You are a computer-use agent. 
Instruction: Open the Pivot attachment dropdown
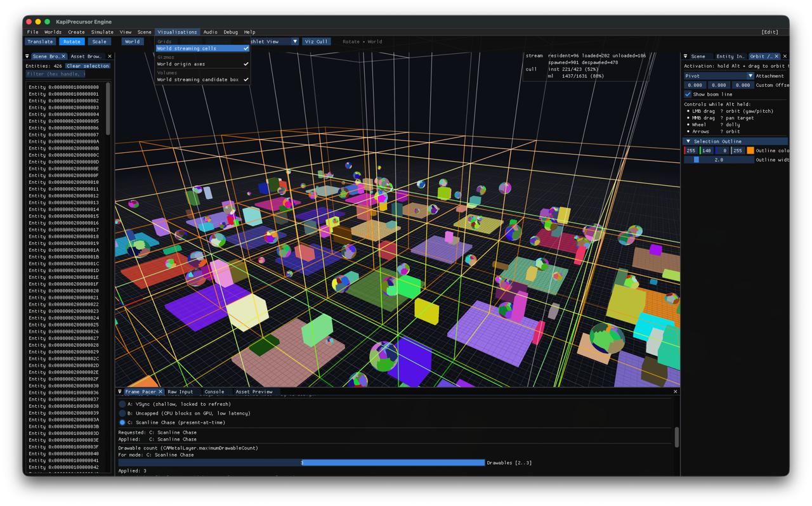click(719, 76)
